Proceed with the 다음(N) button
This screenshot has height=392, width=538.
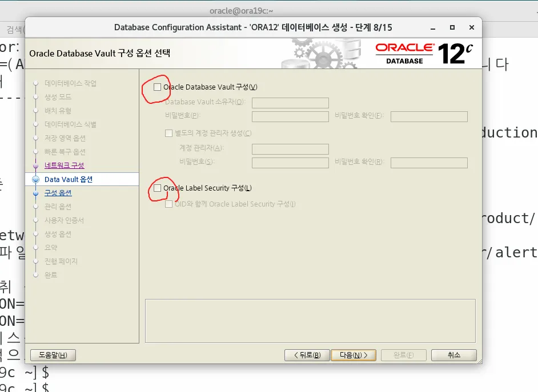point(354,355)
